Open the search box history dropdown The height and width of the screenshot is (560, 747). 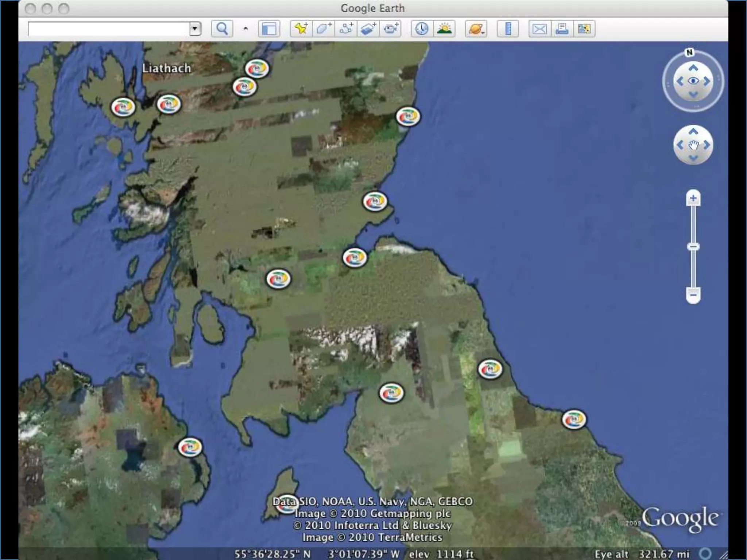pos(195,28)
